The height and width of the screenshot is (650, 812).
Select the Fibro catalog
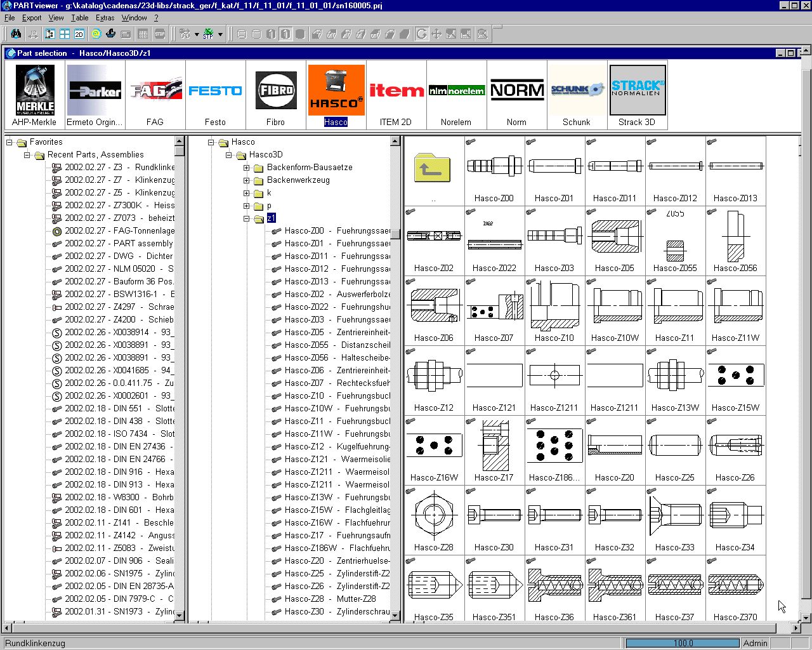[275, 95]
